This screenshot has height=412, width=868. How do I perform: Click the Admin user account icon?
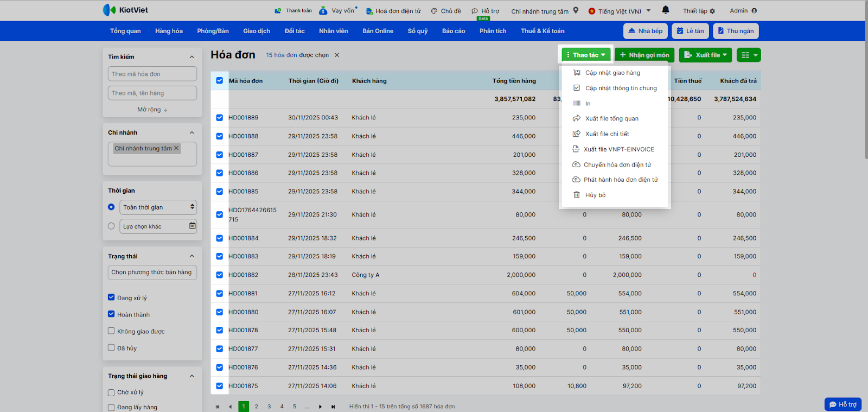[754, 11]
